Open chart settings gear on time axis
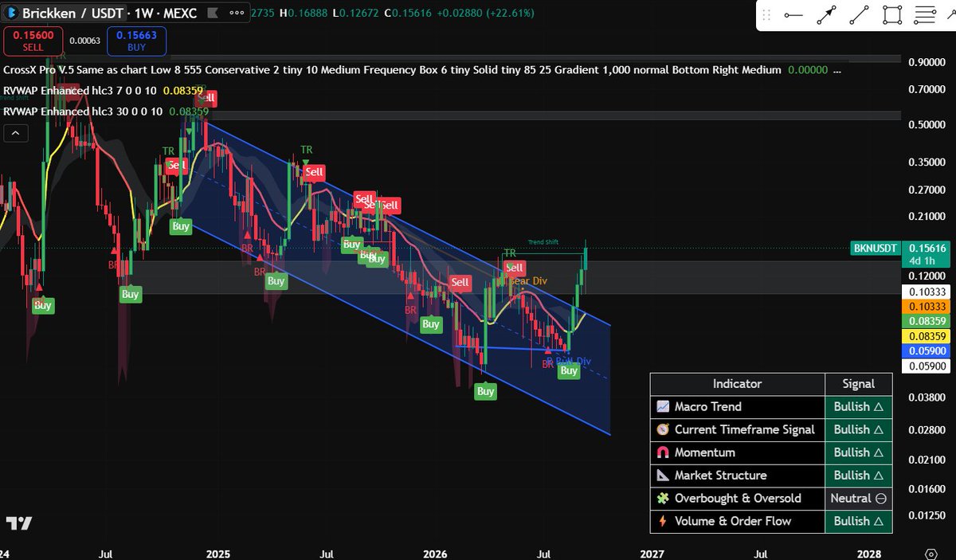This screenshot has height=560, width=956. 931,553
